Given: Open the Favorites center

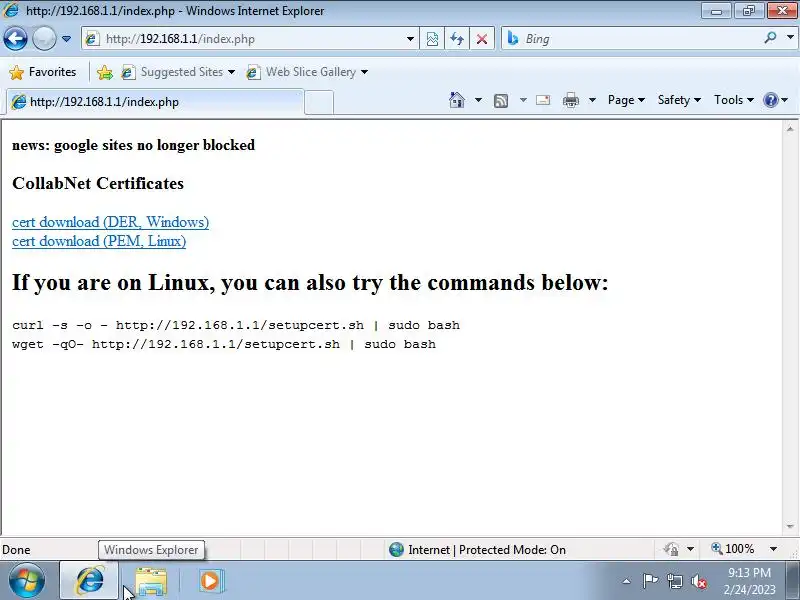Looking at the screenshot, I should (x=43, y=72).
